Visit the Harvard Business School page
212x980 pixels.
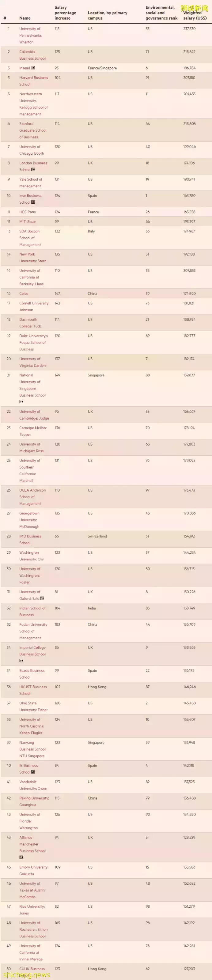(33, 81)
